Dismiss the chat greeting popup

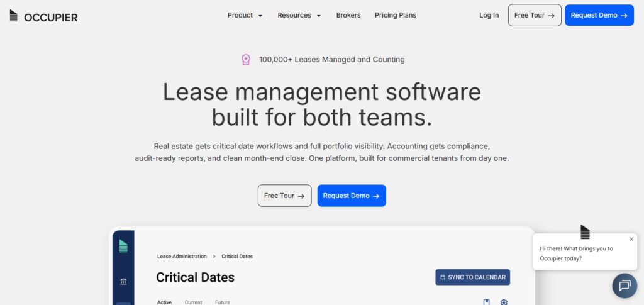tap(631, 240)
